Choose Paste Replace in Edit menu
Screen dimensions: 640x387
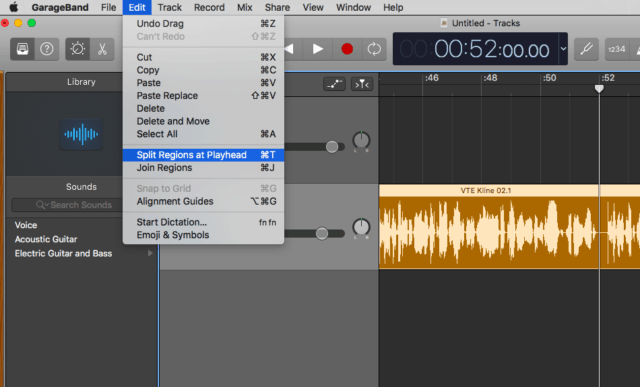(x=203, y=96)
